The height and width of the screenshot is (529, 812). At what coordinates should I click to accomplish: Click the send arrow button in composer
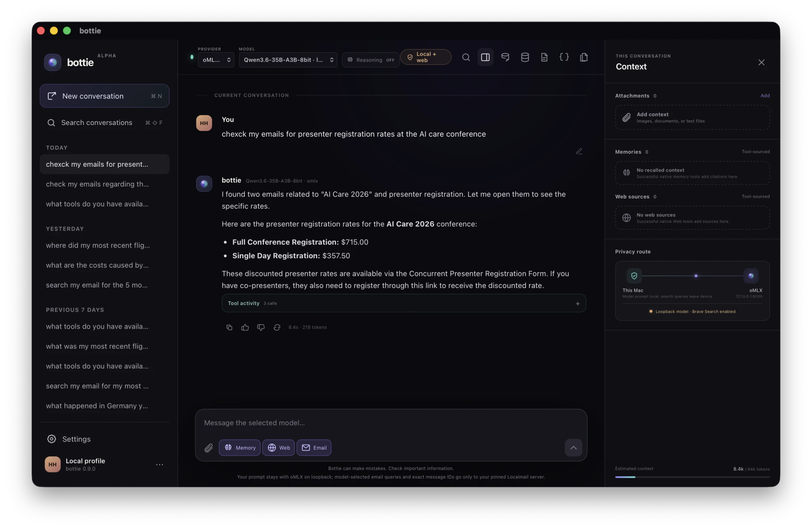[573, 448]
